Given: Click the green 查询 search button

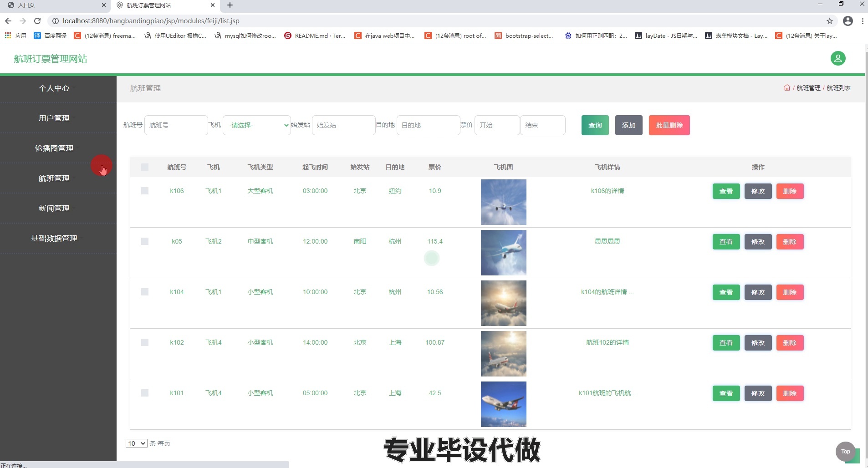Looking at the screenshot, I should (595, 125).
